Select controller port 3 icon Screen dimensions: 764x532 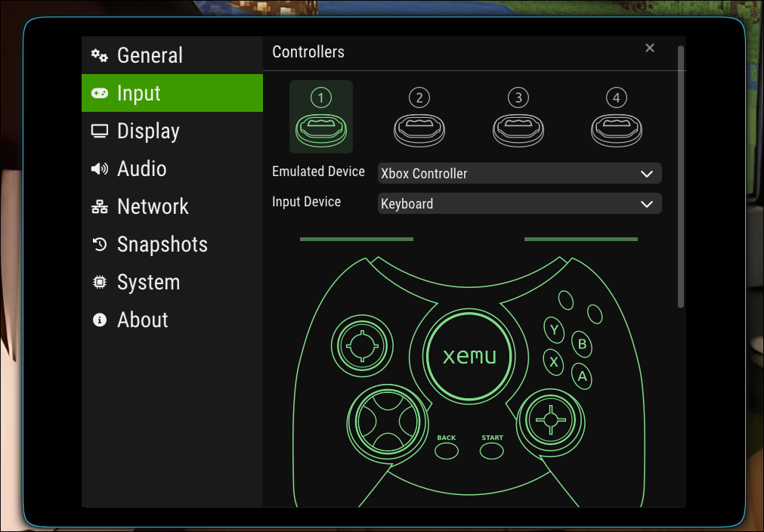pos(518,117)
